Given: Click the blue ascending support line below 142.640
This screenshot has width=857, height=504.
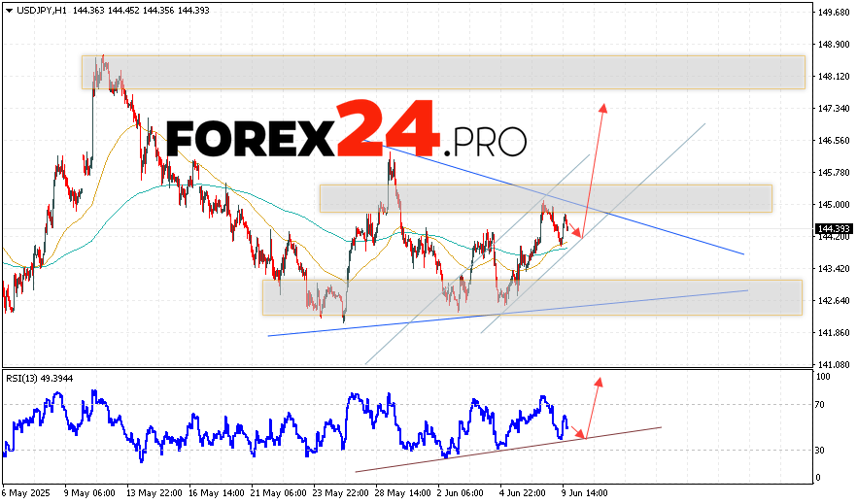Looking at the screenshot, I should (x=389, y=322).
